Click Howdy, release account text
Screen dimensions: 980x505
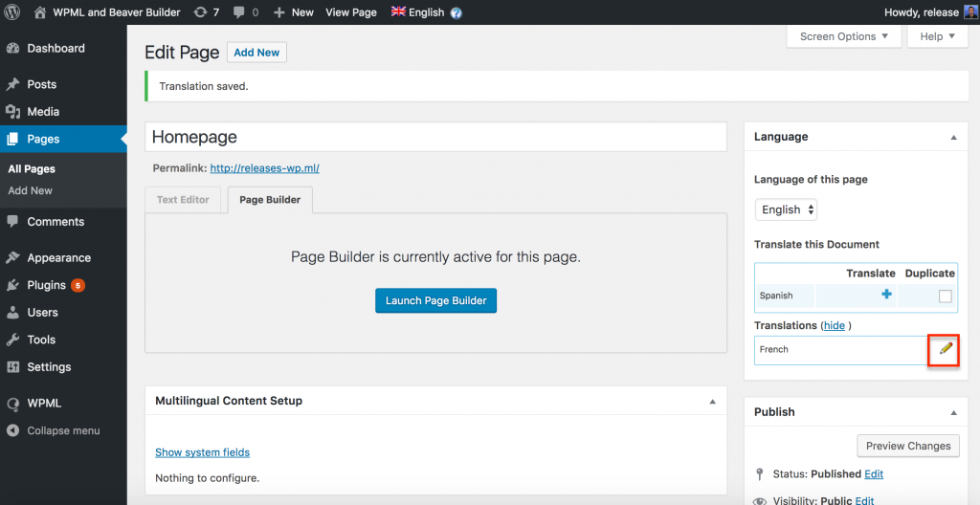(x=922, y=12)
